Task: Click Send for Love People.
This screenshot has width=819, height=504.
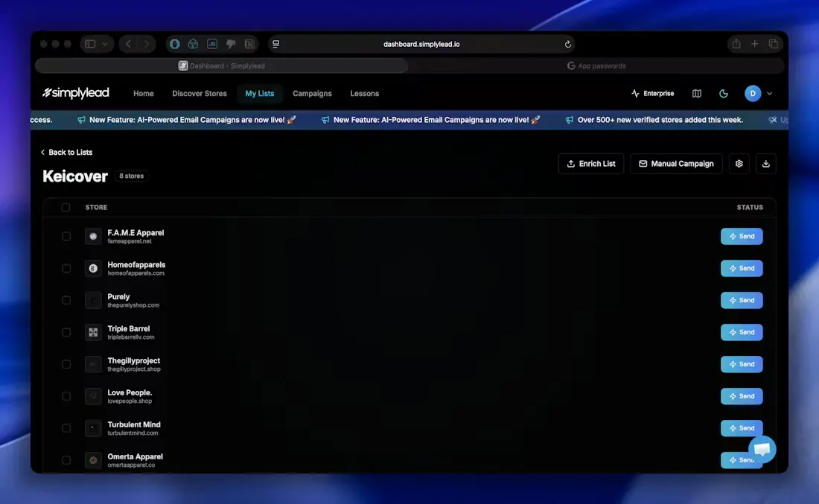Action: [x=742, y=396]
